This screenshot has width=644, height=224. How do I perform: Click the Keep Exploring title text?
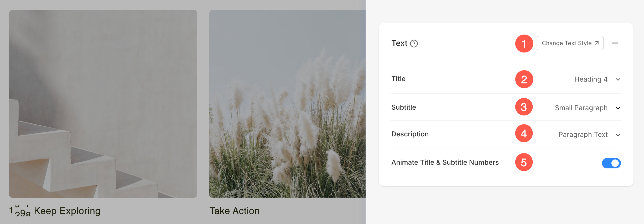click(67, 211)
